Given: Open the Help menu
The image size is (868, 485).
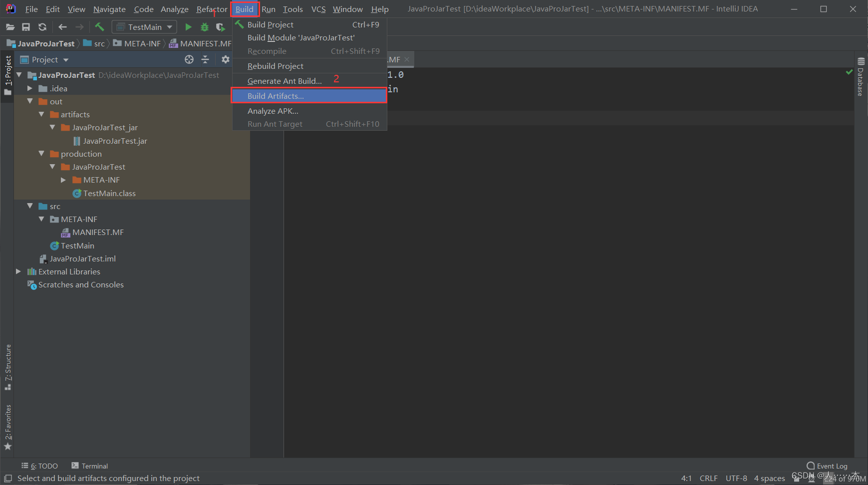Looking at the screenshot, I should coord(380,9).
